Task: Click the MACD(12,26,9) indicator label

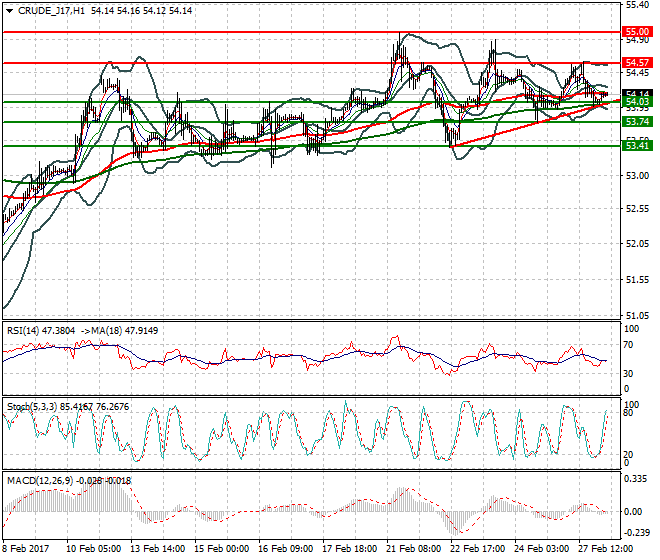Action: [x=40, y=480]
